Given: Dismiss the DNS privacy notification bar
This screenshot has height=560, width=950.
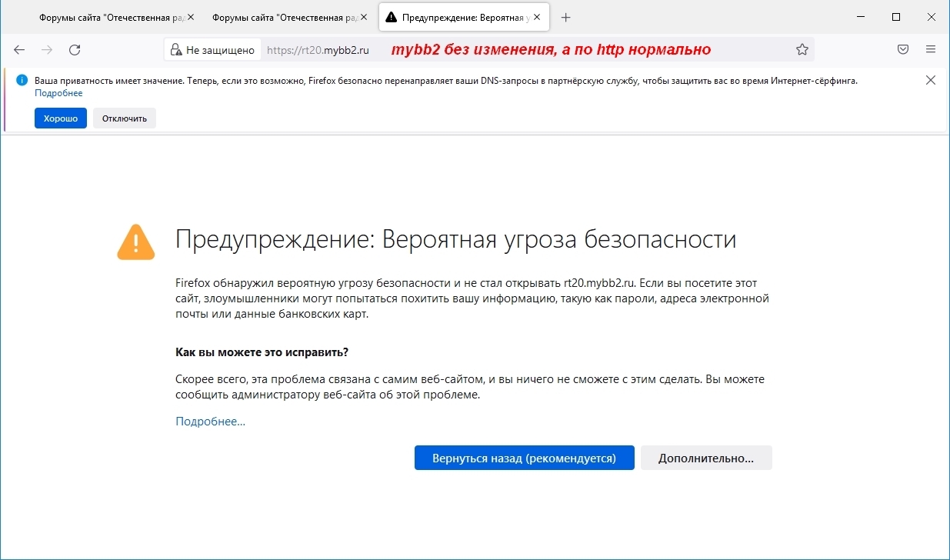Looking at the screenshot, I should coord(931,80).
